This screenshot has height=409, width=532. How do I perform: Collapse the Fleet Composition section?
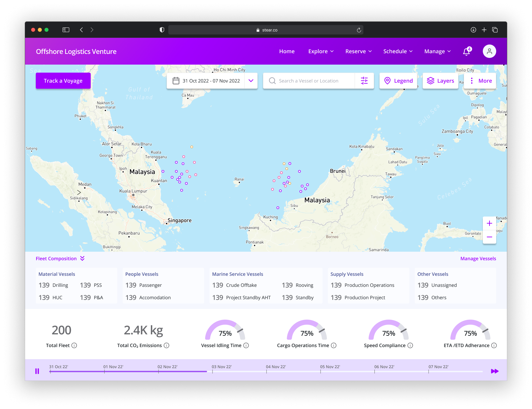(x=82, y=258)
